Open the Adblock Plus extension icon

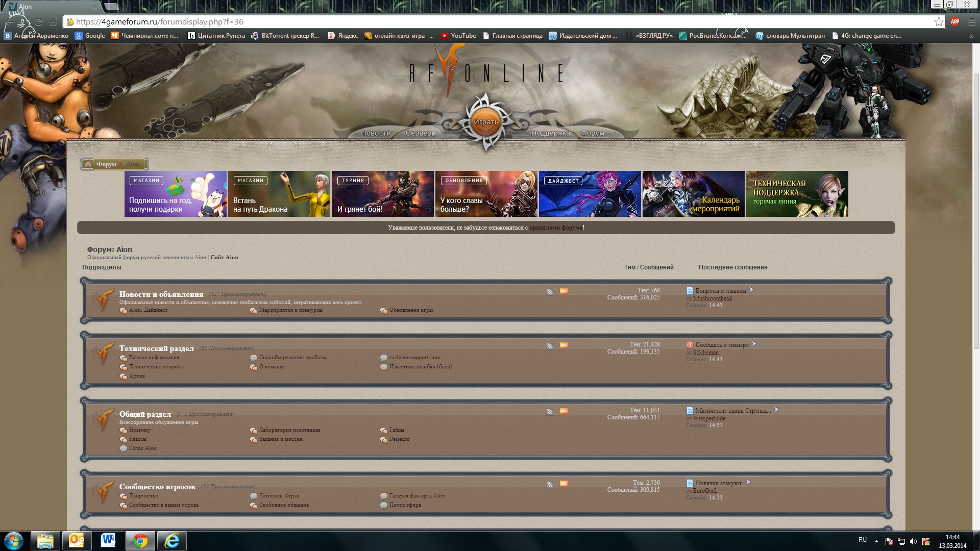pyautogui.click(x=955, y=22)
